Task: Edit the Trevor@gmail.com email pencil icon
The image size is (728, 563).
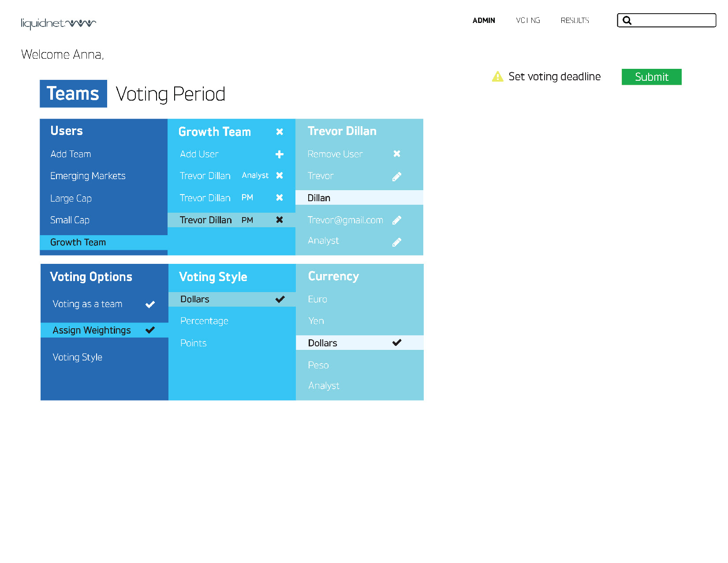Action: click(397, 220)
